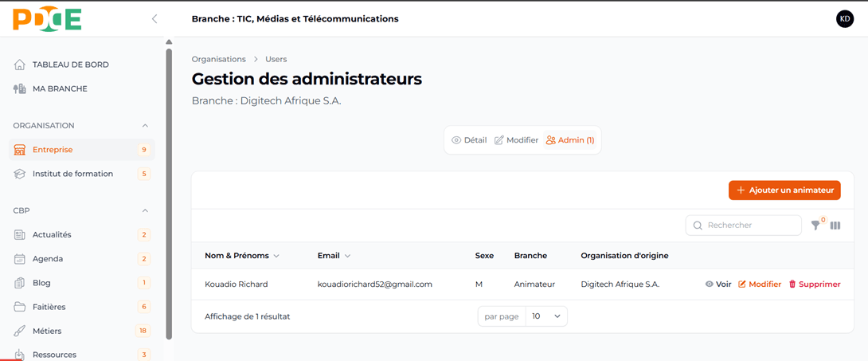Sort by Nom & Prénoms column chevron
This screenshot has height=361, width=868.
point(276,256)
